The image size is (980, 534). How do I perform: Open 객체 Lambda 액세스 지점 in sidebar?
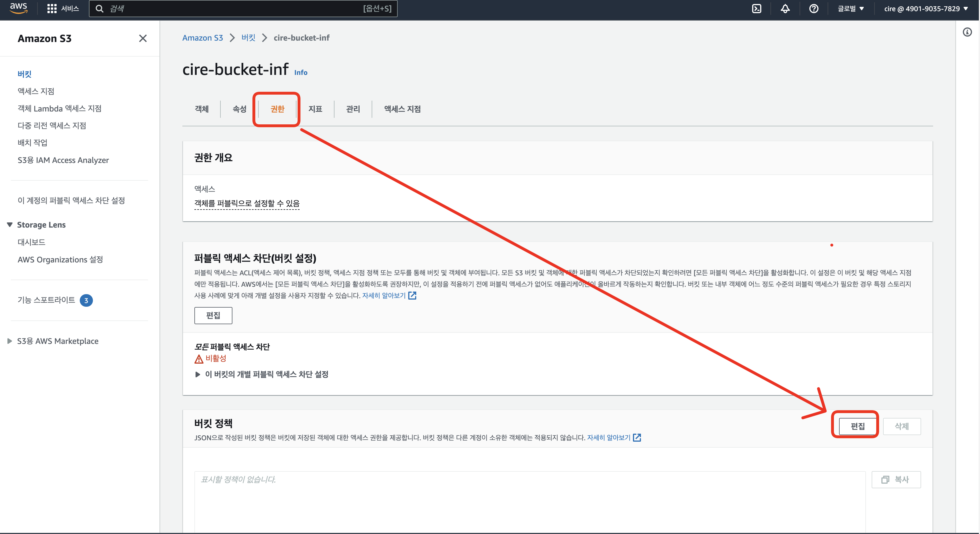coord(59,108)
